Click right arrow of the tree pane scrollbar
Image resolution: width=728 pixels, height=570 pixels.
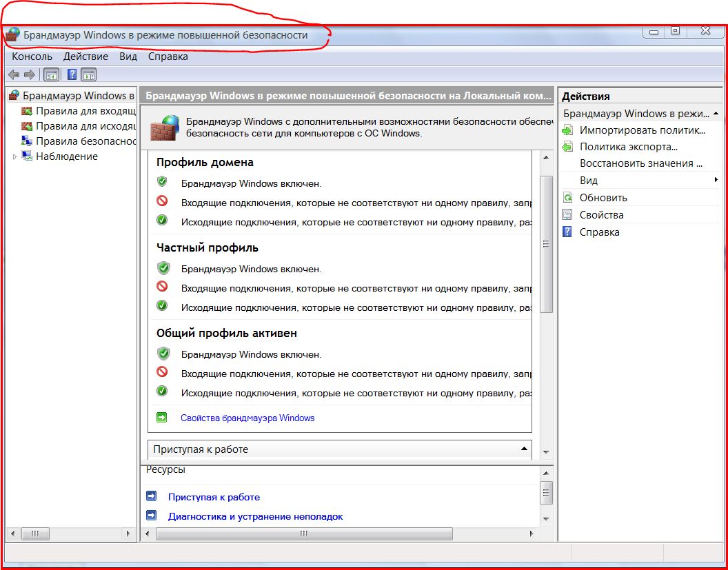coord(128,533)
